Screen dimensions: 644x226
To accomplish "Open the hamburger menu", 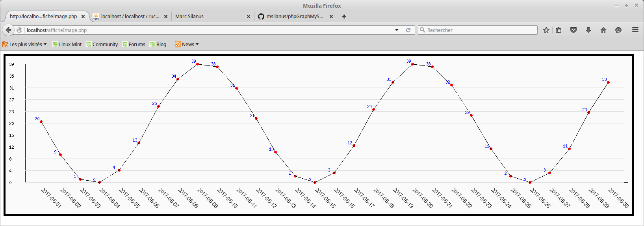I will 635,30.
